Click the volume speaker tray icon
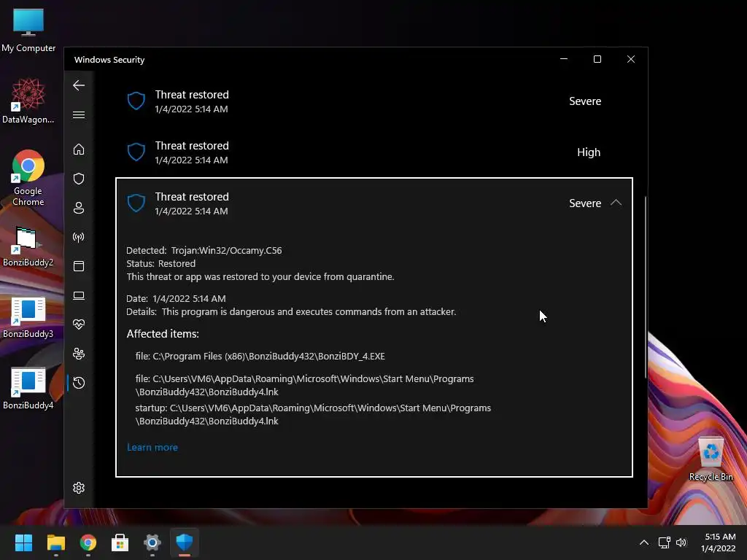 click(x=681, y=542)
